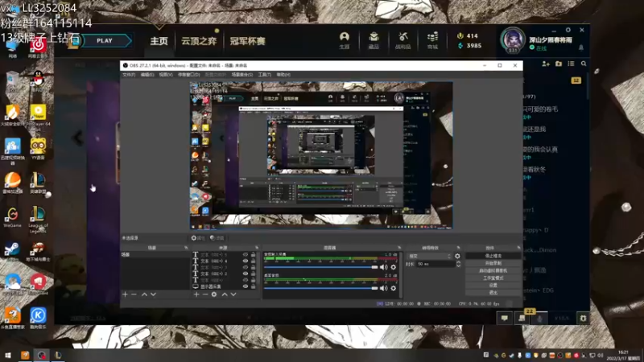Click the add friend icon in League client
The width and height of the screenshot is (644, 362).
click(546, 64)
